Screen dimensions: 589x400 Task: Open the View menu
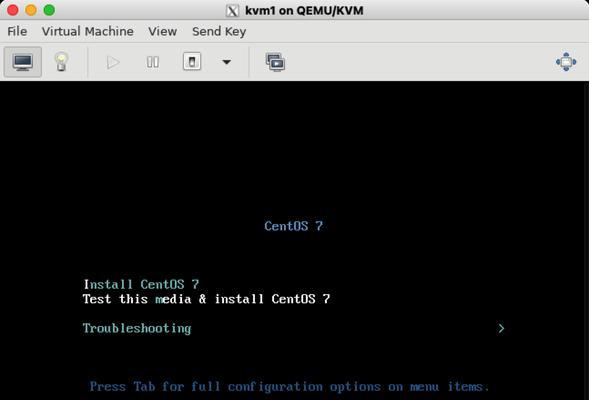click(x=162, y=32)
